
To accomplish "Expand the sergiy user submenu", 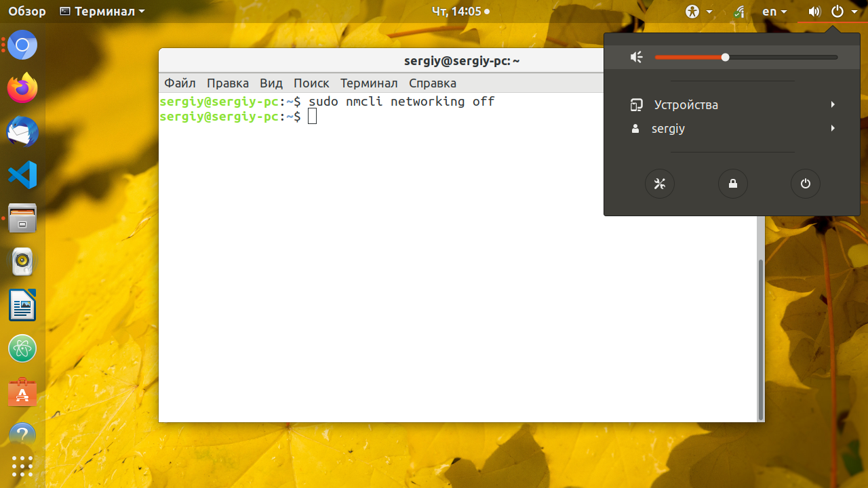I will (x=832, y=128).
